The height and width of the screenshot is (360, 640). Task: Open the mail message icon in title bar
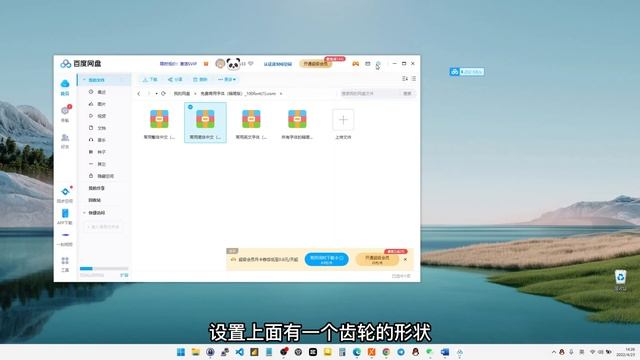tap(367, 64)
